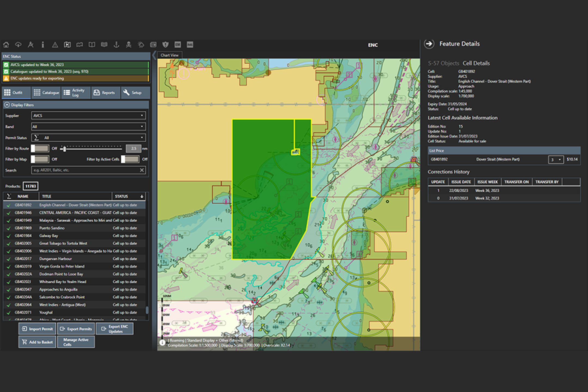Click the 2.5 nm distance field
Image resolution: width=588 pixels, height=392 pixels.
tap(133, 148)
